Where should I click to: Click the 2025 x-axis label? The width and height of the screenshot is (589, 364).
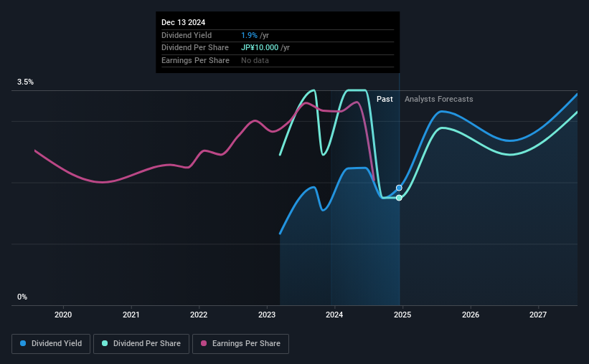[402, 315]
